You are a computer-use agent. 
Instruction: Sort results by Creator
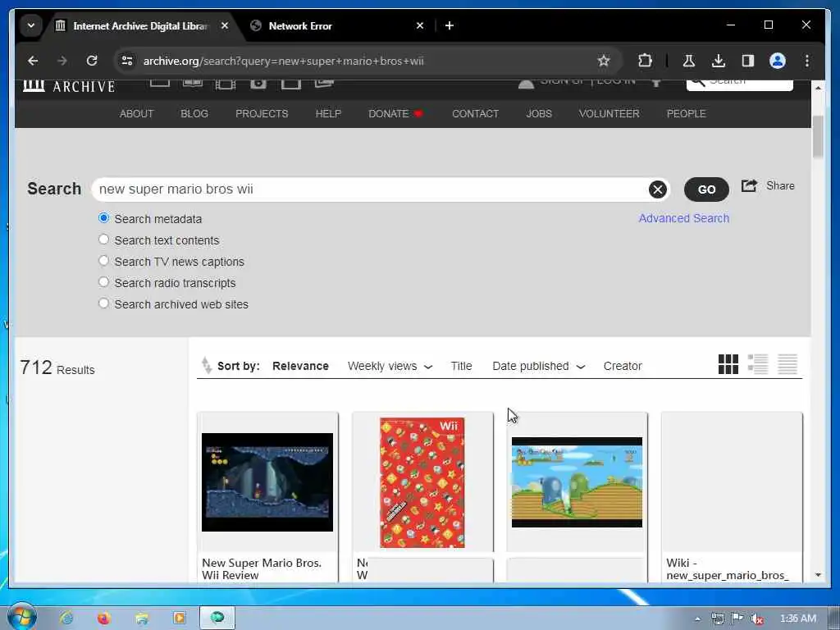point(623,366)
